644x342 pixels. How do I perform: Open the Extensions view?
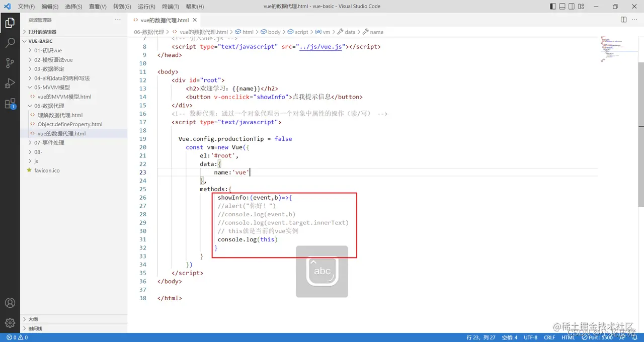pos(10,104)
